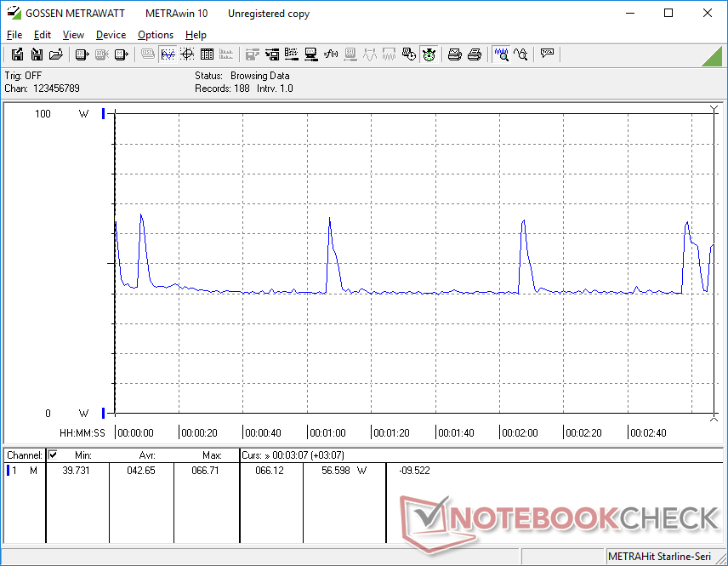
Task: Click the rightmost printer icon
Action: tap(475, 54)
